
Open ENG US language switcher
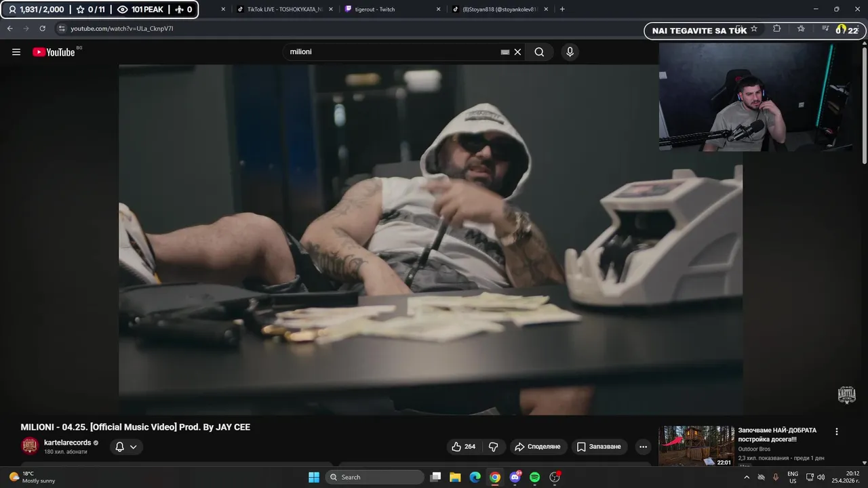[793, 477]
